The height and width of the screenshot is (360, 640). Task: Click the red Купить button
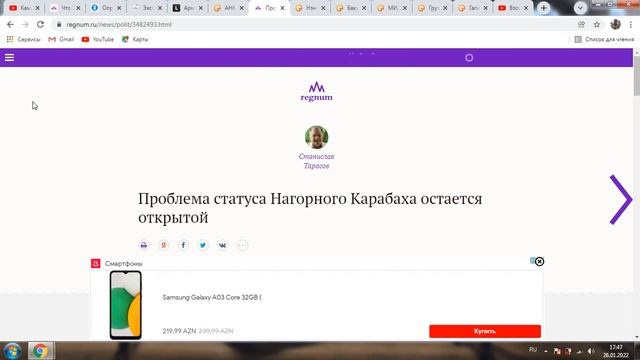click(485, 331)
